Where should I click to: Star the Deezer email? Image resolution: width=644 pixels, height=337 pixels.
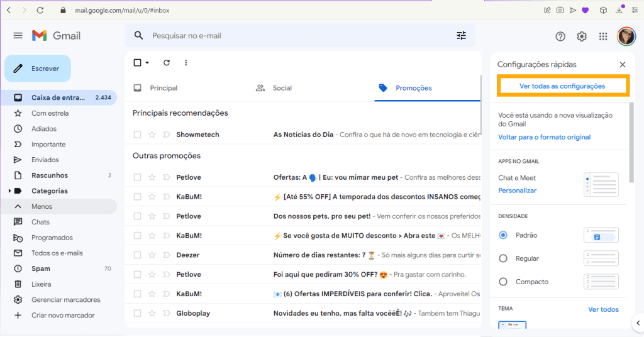pos(152,255)
